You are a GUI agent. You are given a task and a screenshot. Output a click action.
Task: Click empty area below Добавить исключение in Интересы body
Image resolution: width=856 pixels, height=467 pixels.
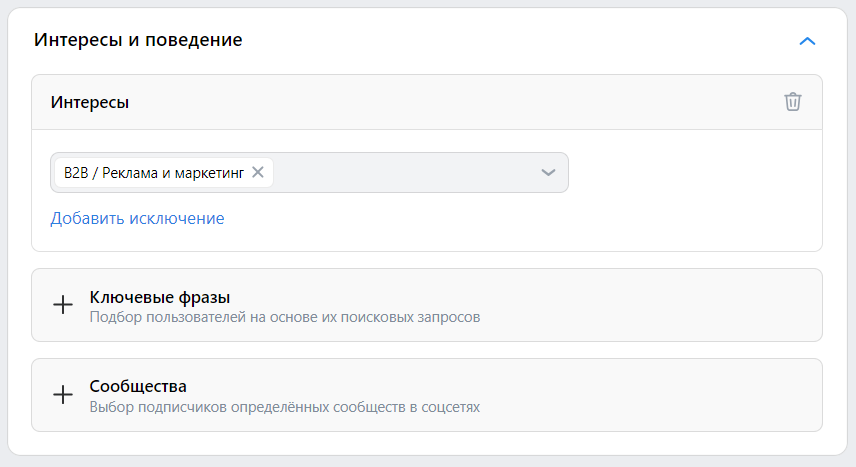426,239
